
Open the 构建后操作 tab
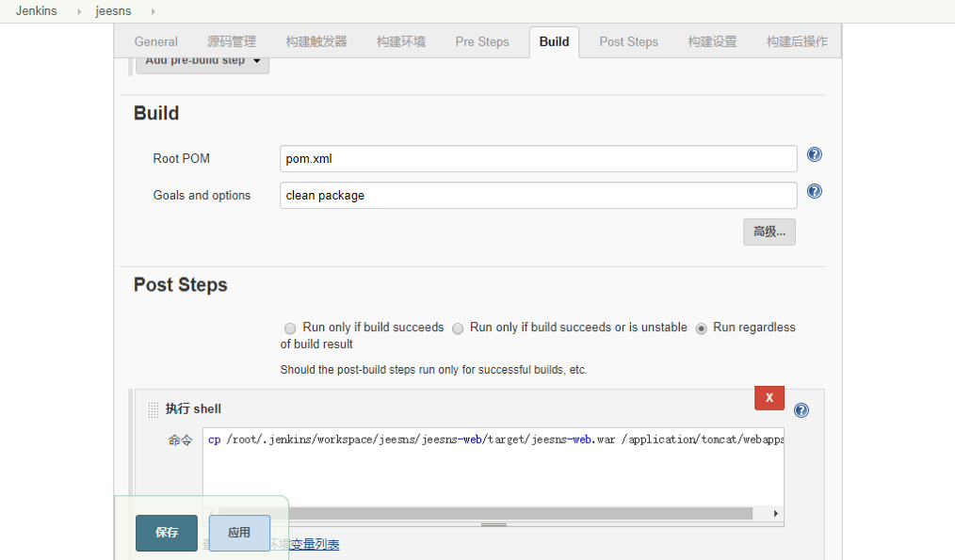tap(797, 41)
